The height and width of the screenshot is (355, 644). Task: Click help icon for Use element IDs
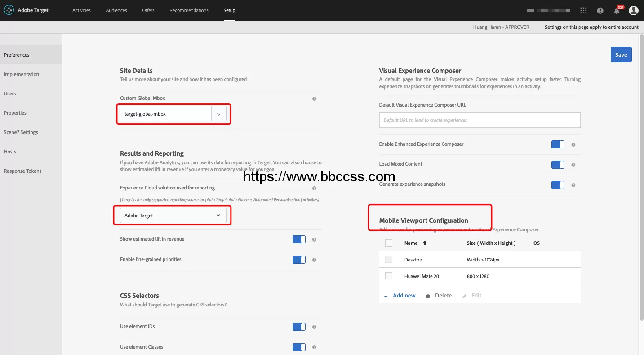[x=314, y=327]
